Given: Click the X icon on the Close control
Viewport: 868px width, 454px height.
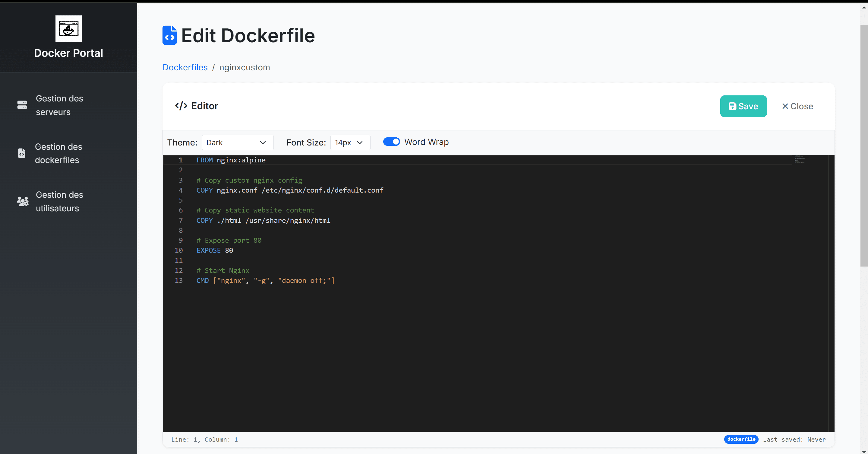Looking at the screenshot, I should (x=785, y=106).
